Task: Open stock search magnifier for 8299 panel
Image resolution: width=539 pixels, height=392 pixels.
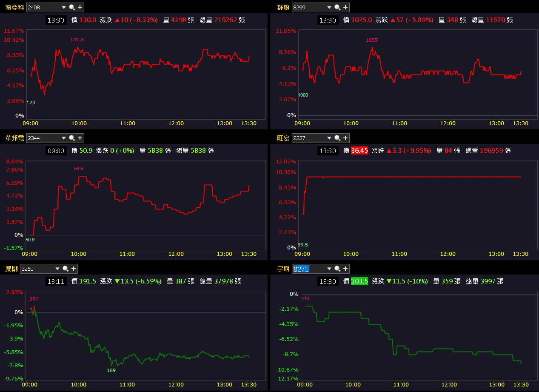Action: [337, 7]
